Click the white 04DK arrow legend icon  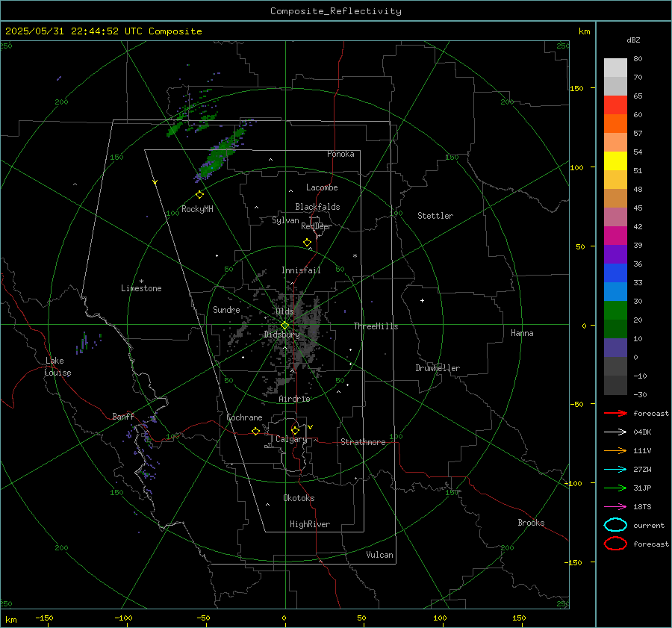pos(615,432)
